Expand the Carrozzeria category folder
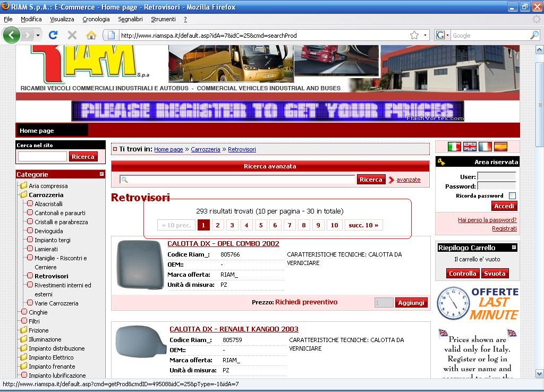This screenshot has width=544, height=392. (23, 194)
